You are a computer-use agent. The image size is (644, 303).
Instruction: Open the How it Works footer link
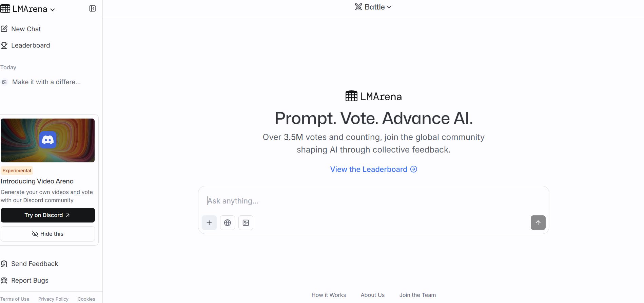[x=329, y=295]
